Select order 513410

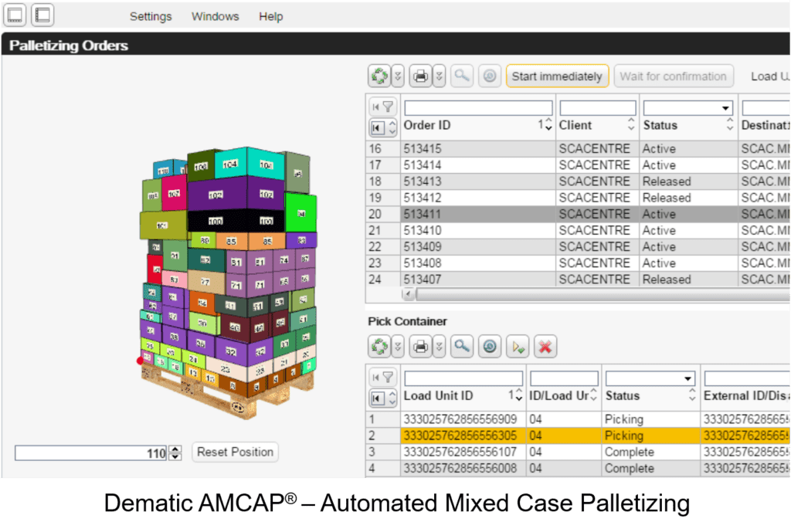pos(578,230)
